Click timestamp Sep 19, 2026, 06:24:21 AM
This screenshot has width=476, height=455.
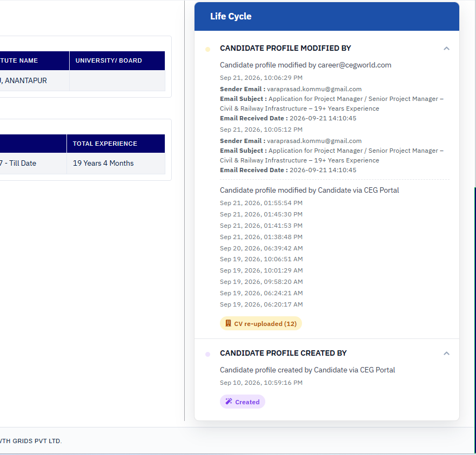pos(262,293)
